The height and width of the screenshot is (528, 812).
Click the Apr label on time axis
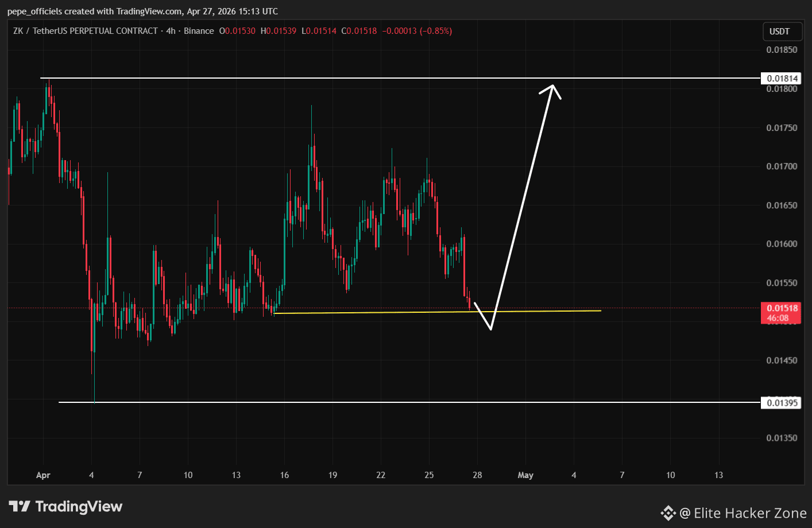coord(43,475)
